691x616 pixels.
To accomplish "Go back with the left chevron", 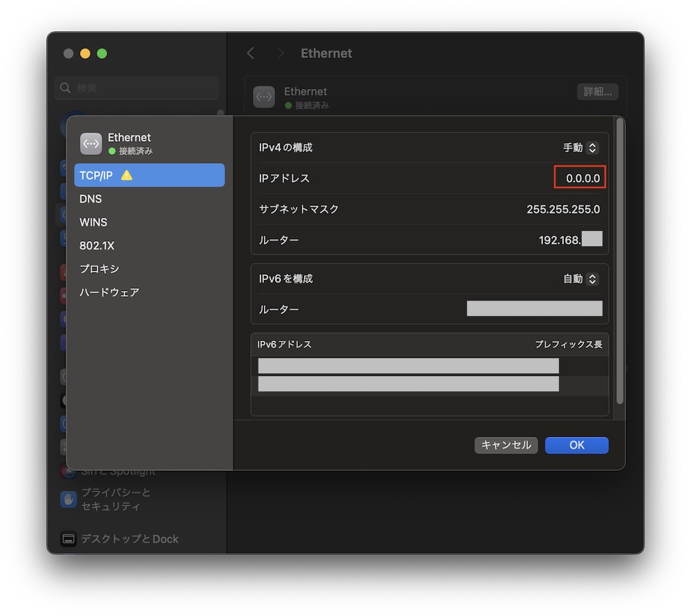I will [x=251, y=53].
